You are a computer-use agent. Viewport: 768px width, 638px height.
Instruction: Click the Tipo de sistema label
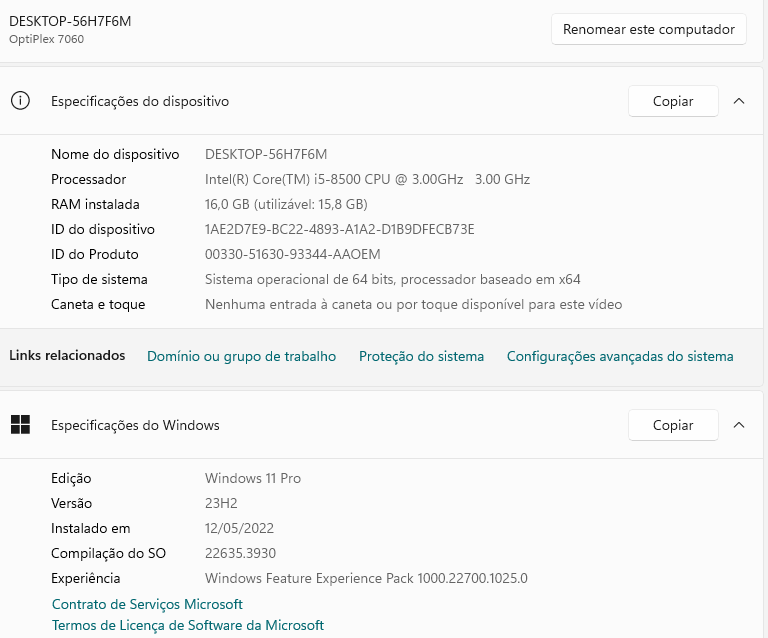(99, 279)
